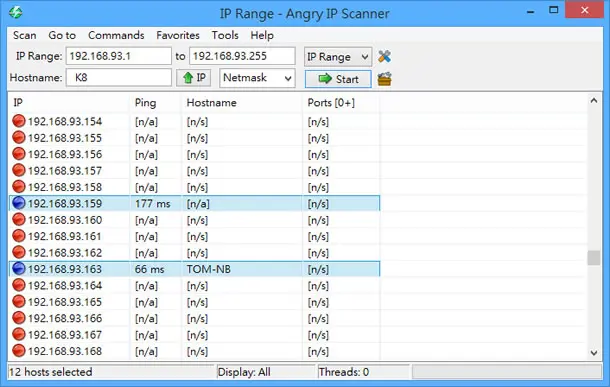This screenshot has width=610, height=387.
Task: Click the Start scan button
Action: (x=338, y=79)
